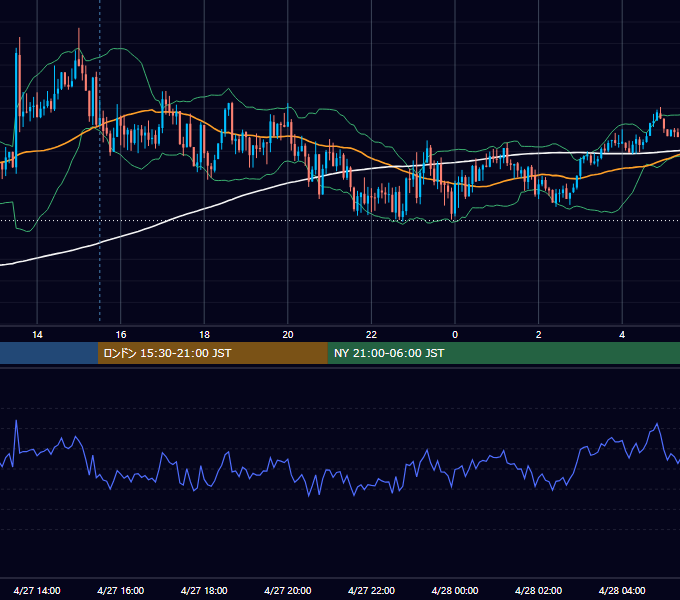Click the NY 21:00-06:00 JST session bar

point(503,353)
